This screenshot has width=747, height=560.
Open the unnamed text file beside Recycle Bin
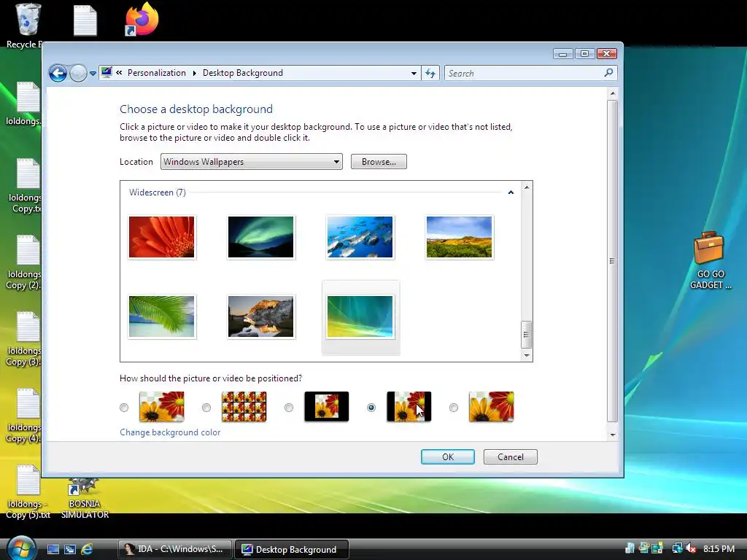tap(85, 20)
